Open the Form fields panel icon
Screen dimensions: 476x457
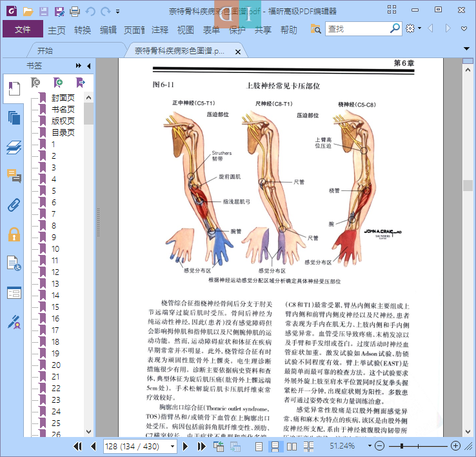[14, 293]
